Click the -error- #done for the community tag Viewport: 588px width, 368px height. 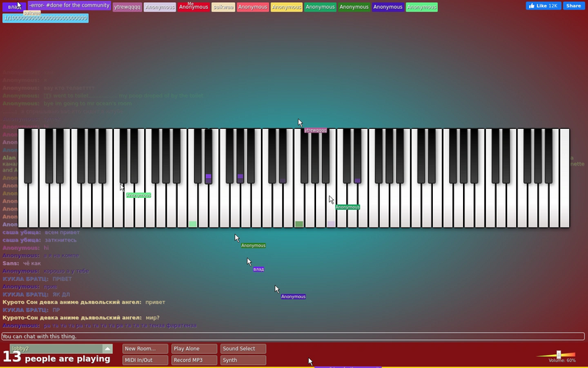point(69,6)
